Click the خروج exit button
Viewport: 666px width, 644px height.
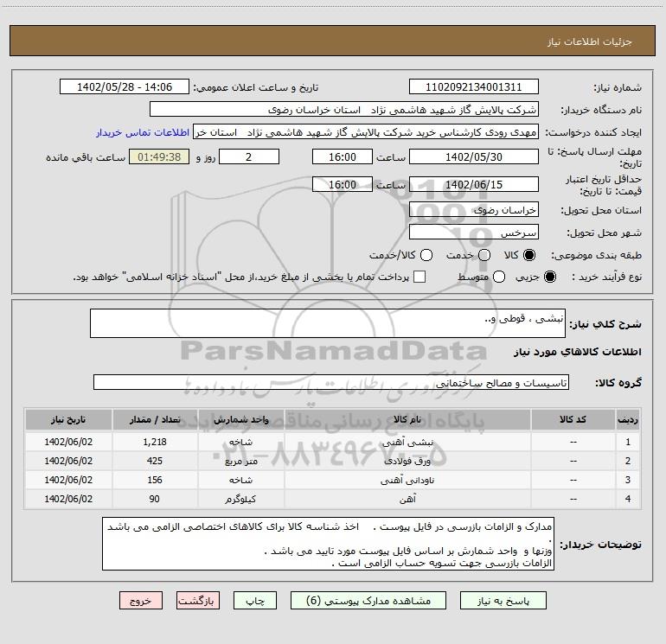pyautogui.click(x=141, y=601)
